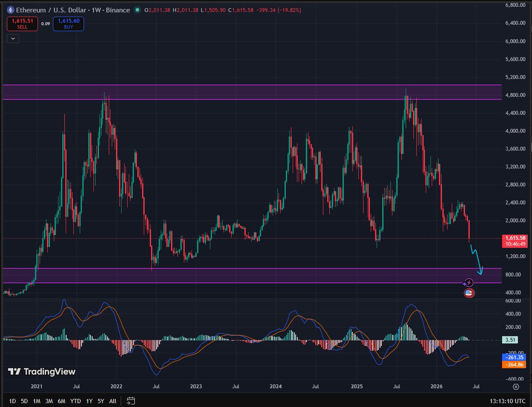Click the change value −399.34 (−19.82%)
Screen dimensions: 532x407
point(278,10)
